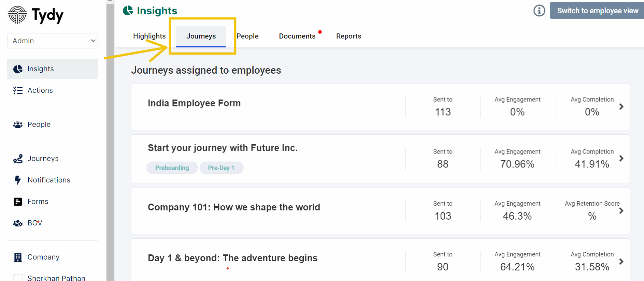This screenshot has height=281, width=644.
Task: Switch to employee view
Action: click(597, 11)
